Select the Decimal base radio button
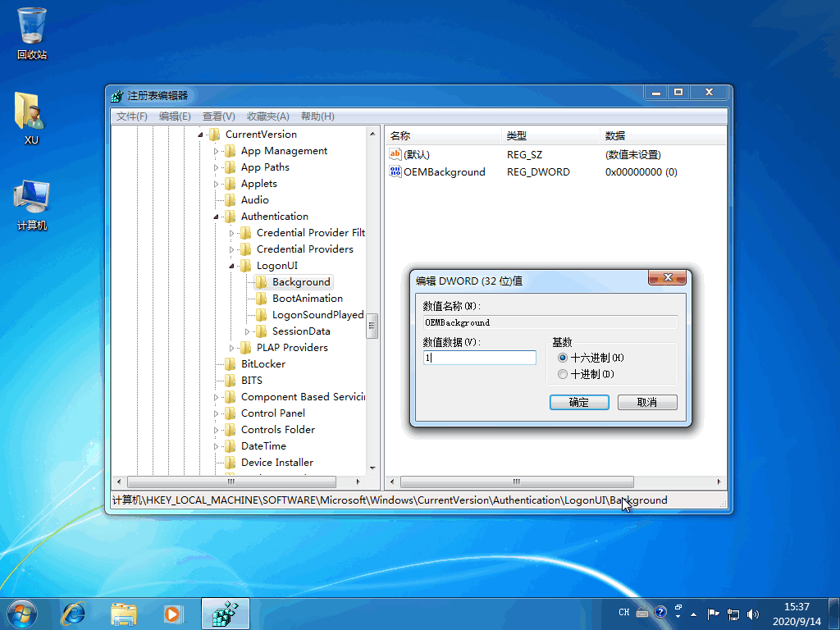This screenshot has width=840, height=630. (563, 374)
